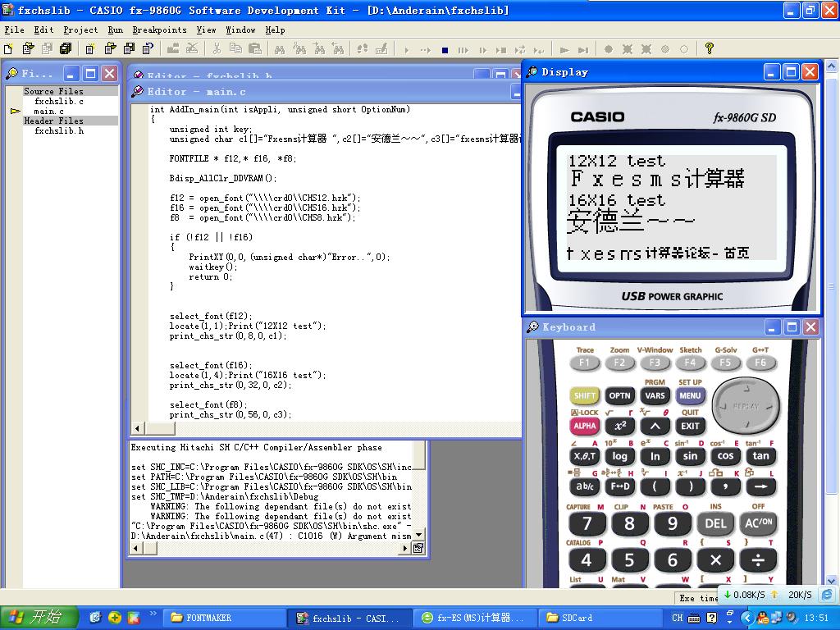This screenshot has height=630, width=840.
Task: Open the View menu
Action: [x=206, y=30]
